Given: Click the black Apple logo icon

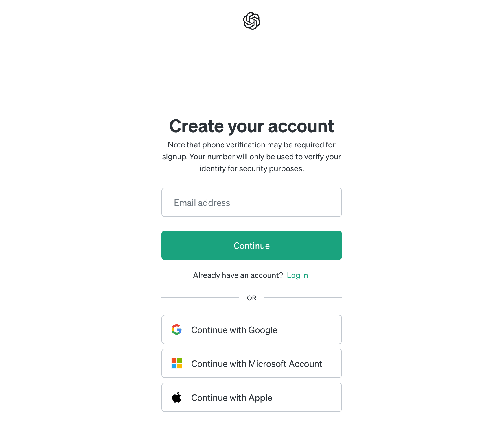Looking at the screenshot, I should pyautogui.click(x=177, y=397).
